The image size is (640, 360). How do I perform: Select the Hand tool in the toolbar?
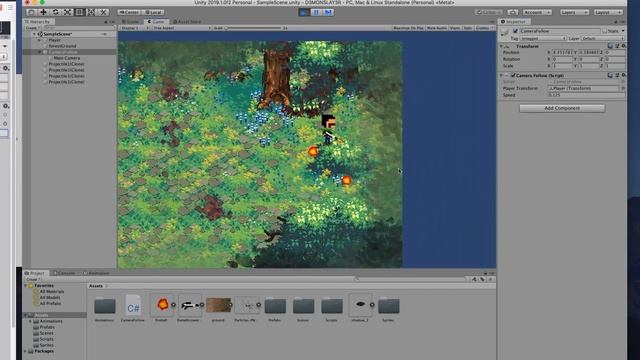point(31,12)
